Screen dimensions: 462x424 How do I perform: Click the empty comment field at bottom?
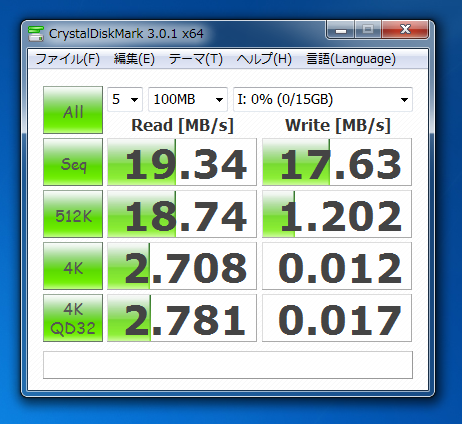(228, 365)
